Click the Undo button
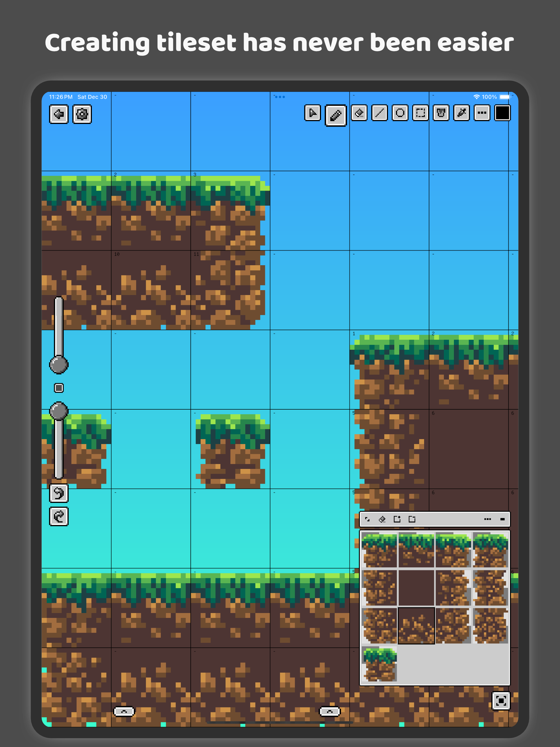This screenshot has width=560, height=747. point(59,493)
